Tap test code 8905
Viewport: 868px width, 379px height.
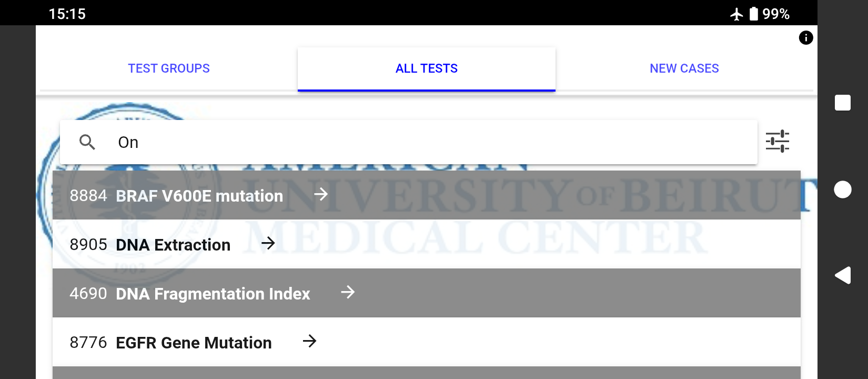(x=88, y=245)
